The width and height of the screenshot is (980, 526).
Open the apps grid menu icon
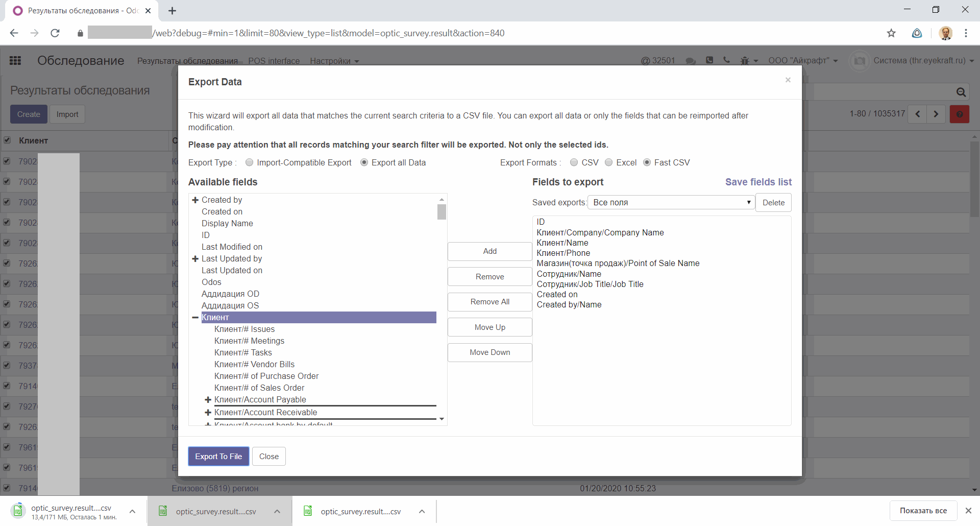pos(15,61)
